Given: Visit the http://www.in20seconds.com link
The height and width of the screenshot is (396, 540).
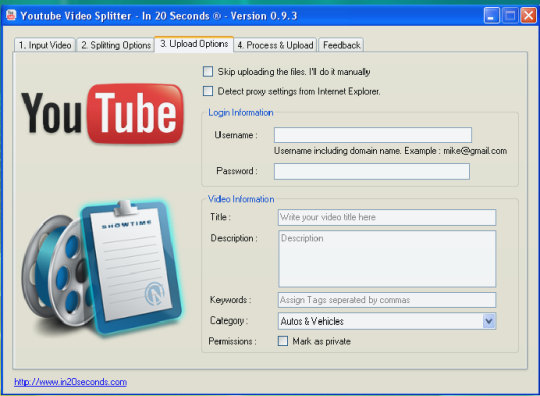Looking at the screenshot, I should pyautogui.click(x=70, y=382).
